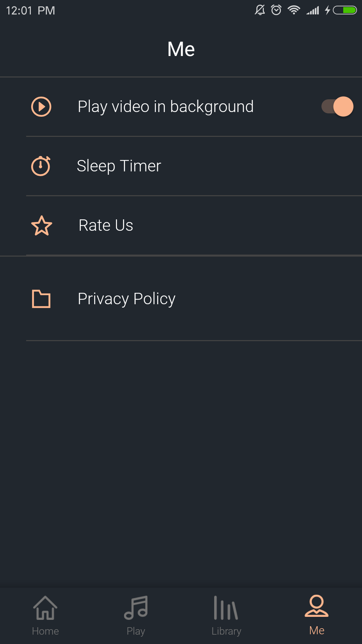The width and height of the screenshot is (362, 644).
Task: Go to the Play tab label
Action: 136,631
